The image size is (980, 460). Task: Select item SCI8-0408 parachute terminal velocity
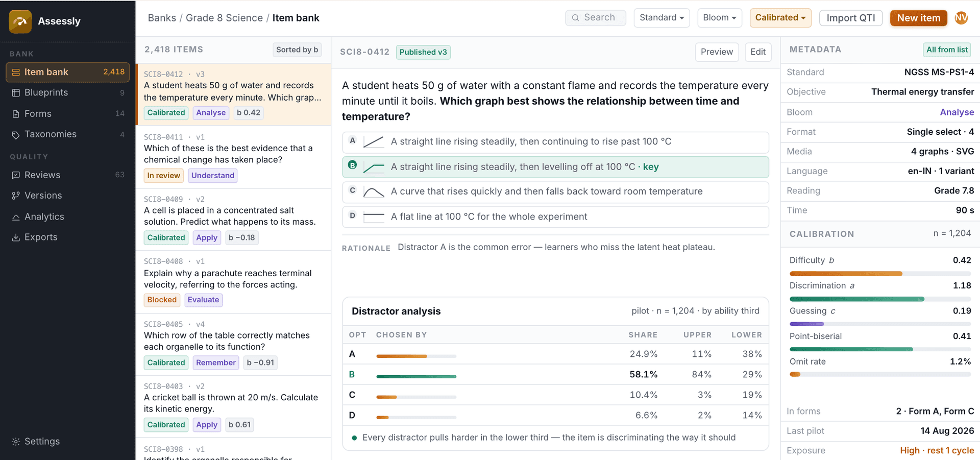[x=233, y=282]
